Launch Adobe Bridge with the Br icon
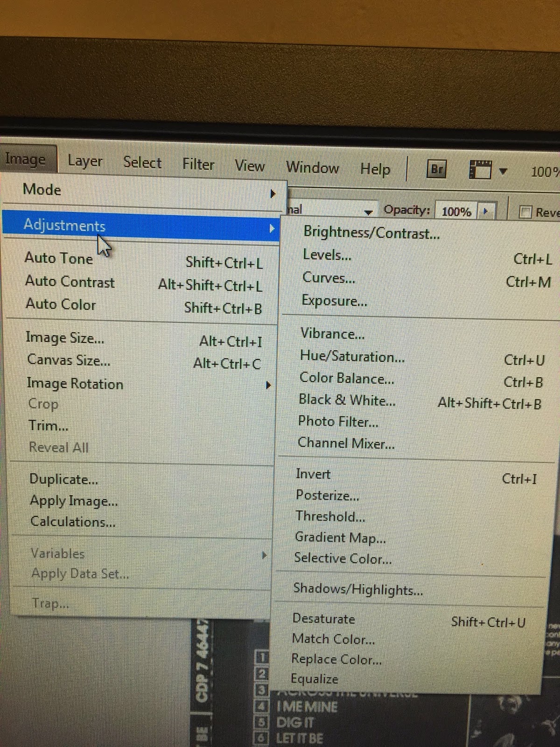560x747 pixels. click(437, 169)
